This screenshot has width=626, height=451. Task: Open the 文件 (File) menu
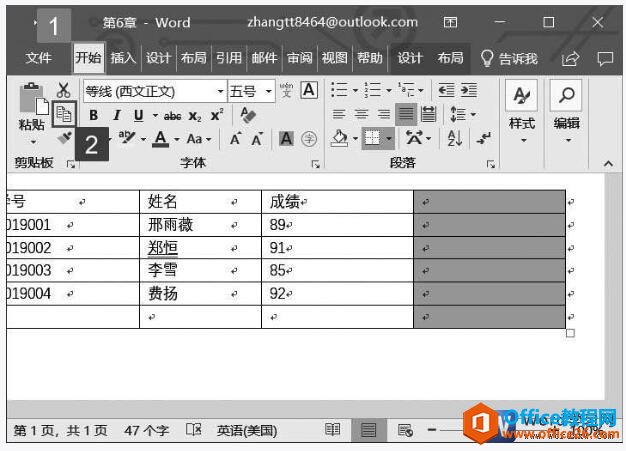pos(38,58)
